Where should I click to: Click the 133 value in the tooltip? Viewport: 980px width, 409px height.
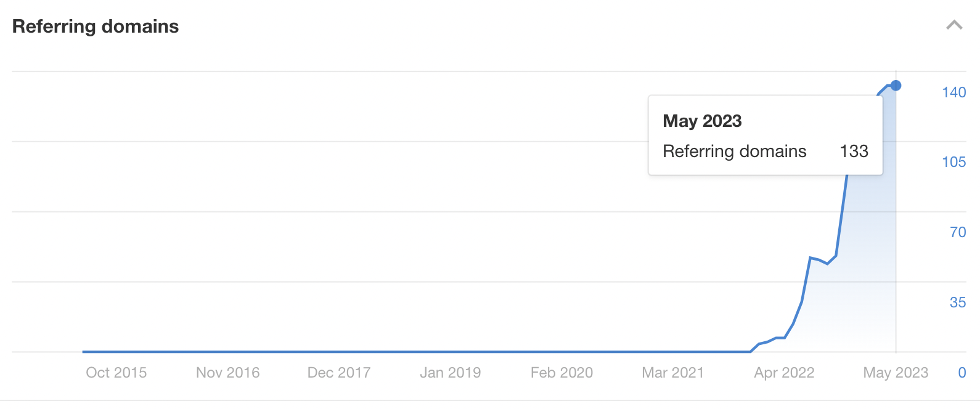854,152
